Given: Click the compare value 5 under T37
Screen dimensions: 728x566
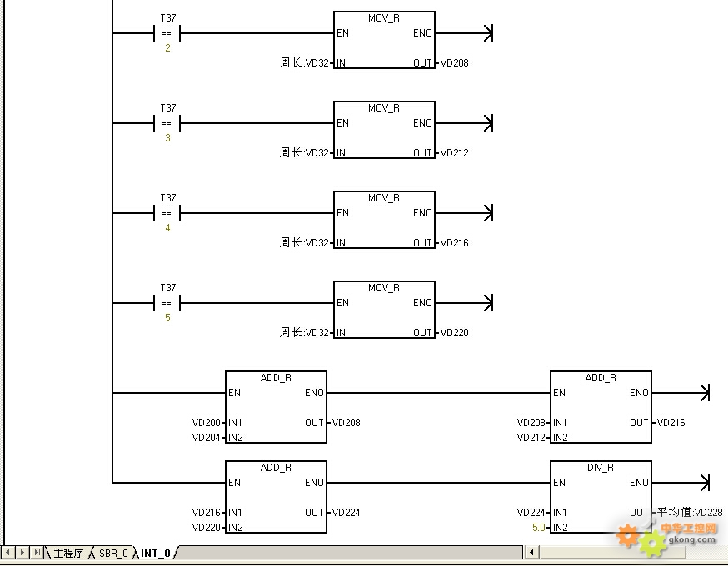Looking at the screenshot, I should [167, 318].
